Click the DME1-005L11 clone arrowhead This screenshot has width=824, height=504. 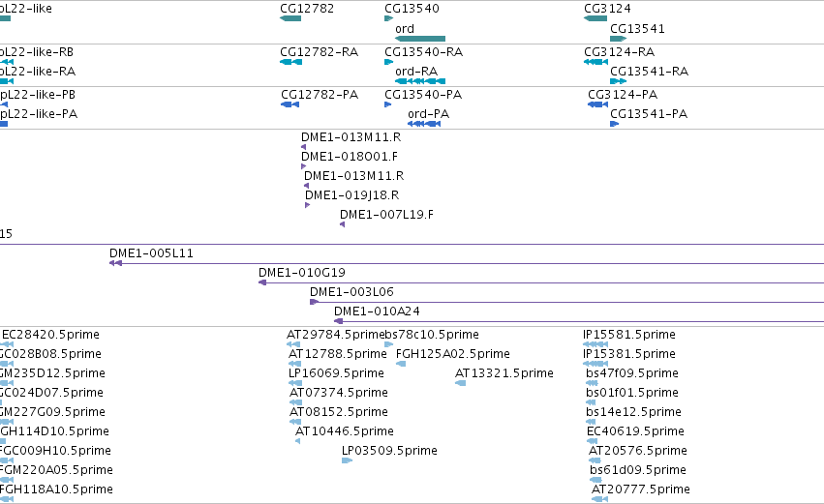[x=115, y=263]
